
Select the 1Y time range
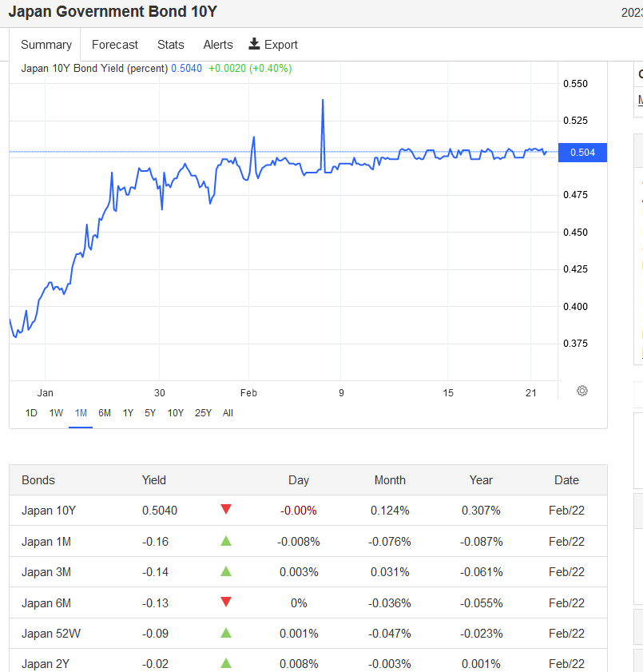tap(128, 413)
